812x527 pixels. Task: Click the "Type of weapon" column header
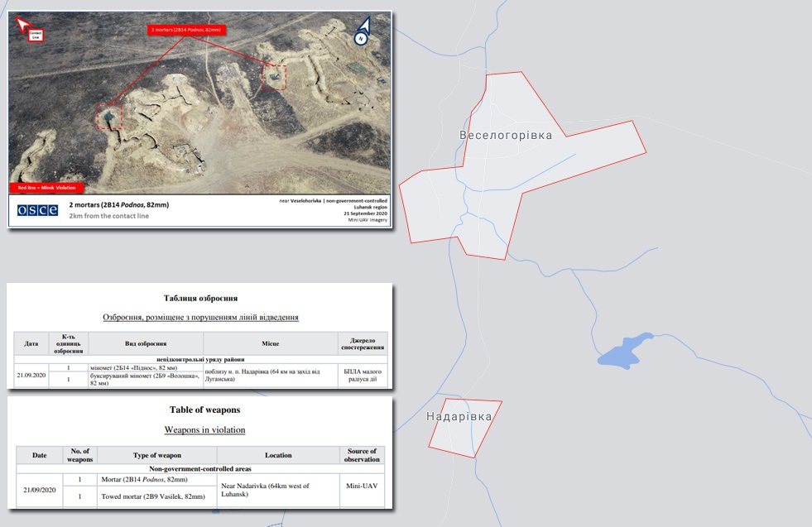(x=156, y=455)
